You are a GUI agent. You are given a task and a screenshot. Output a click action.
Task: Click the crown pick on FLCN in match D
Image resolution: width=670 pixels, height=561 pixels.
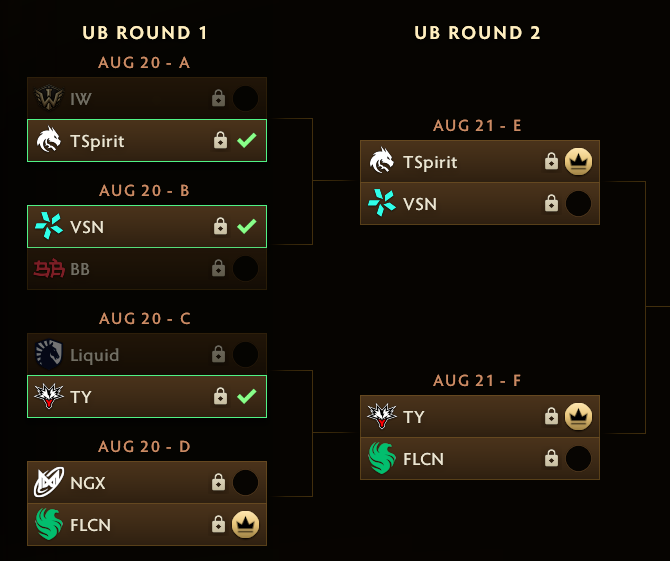click(x=245, y=524)
